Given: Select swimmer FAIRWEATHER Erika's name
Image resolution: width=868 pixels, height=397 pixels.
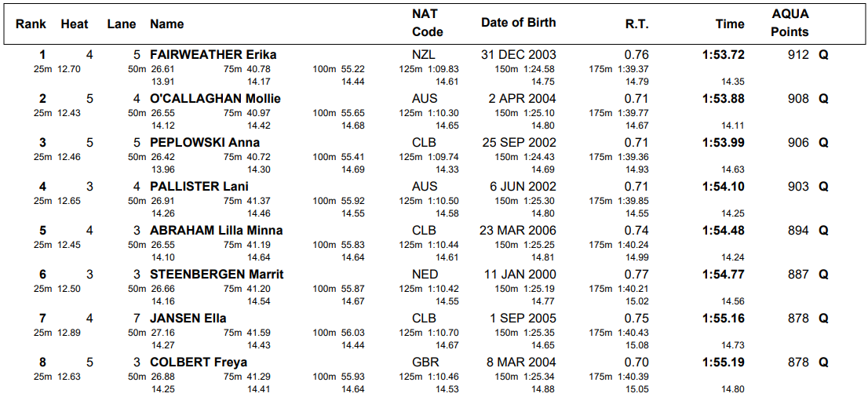Looking at the screenshot, I should click(x=213, y=55).
